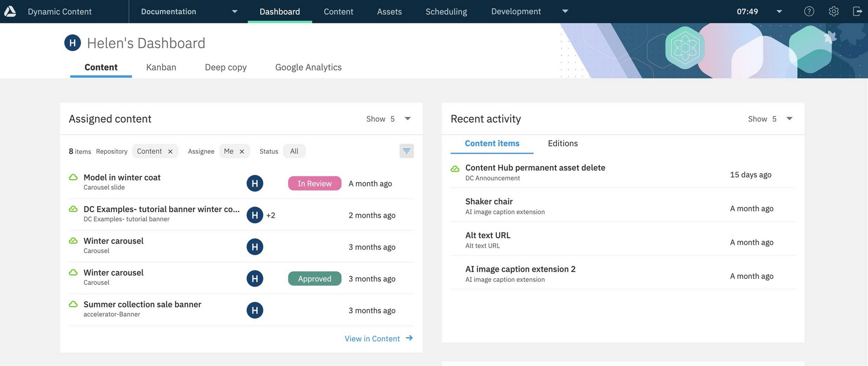
Task: Click cloud icon for DC Examples tutorial banner
Action: point(73,209)
